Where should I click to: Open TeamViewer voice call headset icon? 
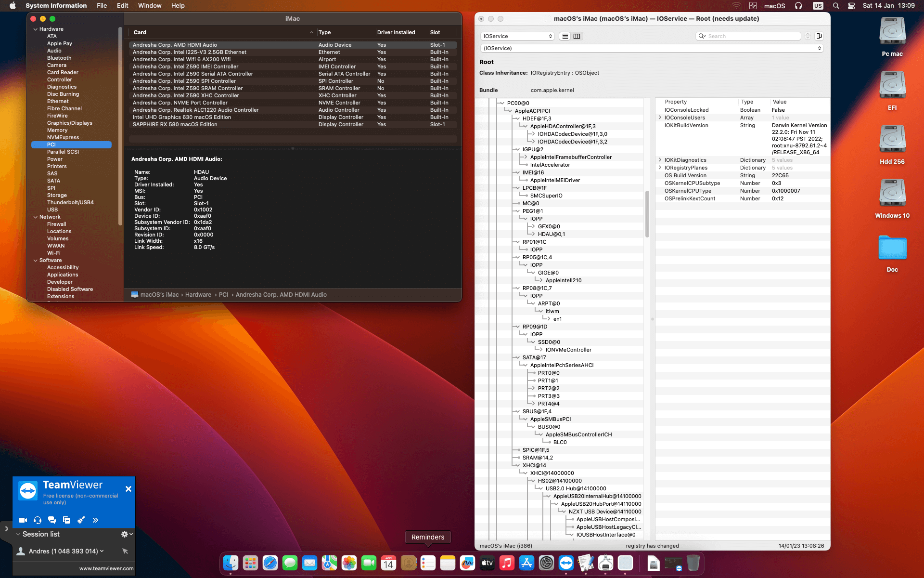(x=37, y=520)
